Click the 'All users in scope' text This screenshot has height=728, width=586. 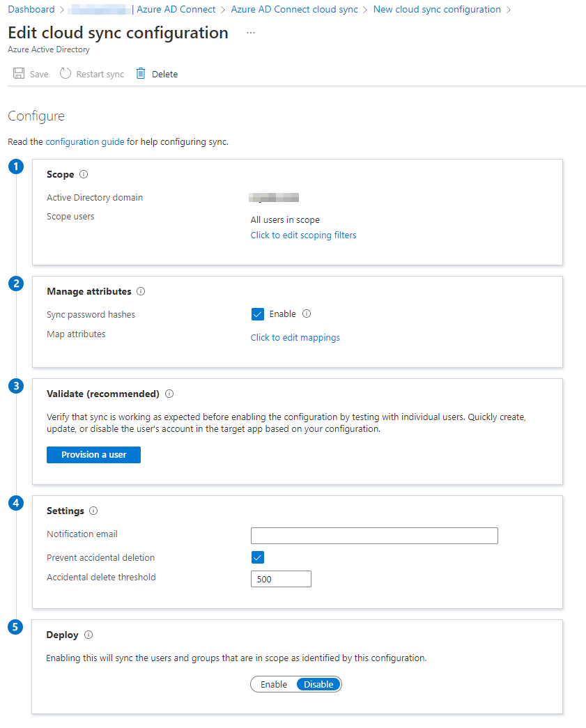pyautogui.click(x=285, y=219)
